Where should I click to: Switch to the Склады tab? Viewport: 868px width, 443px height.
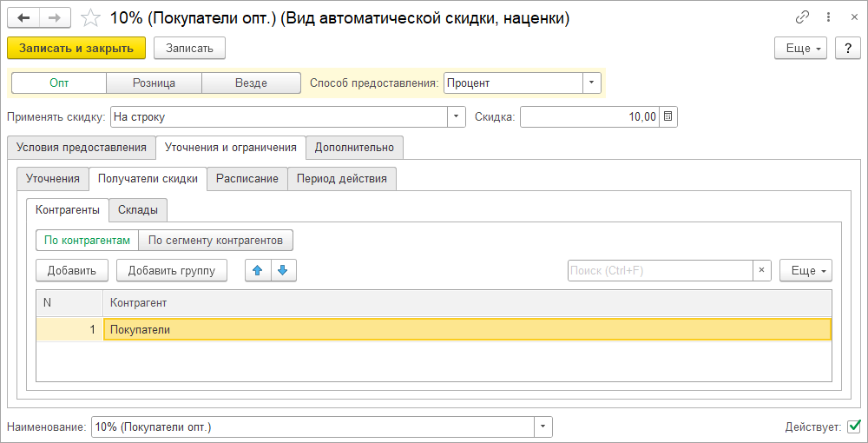coord(139,209)
